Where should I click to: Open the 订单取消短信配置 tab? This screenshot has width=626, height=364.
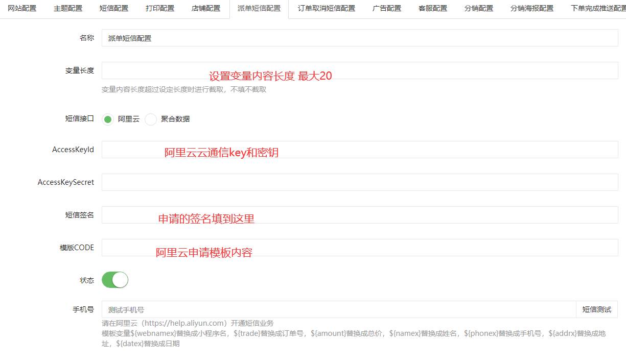pos(327,9)
